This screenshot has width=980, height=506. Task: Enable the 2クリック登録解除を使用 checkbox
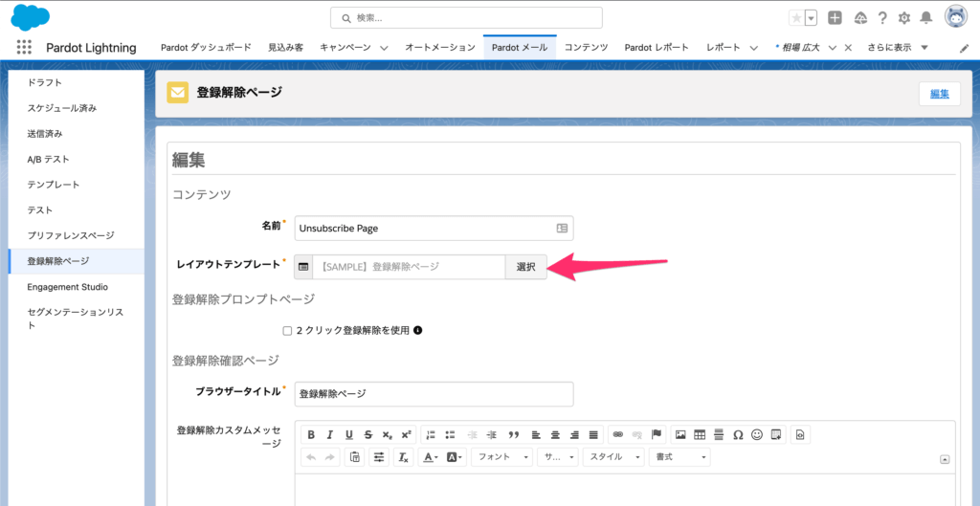(x=287, y=331)
